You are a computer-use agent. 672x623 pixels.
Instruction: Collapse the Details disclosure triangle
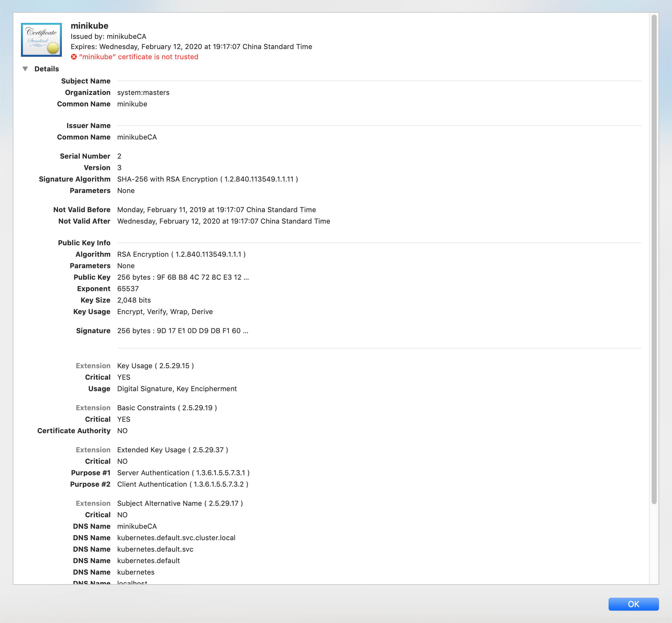(25, 69)
